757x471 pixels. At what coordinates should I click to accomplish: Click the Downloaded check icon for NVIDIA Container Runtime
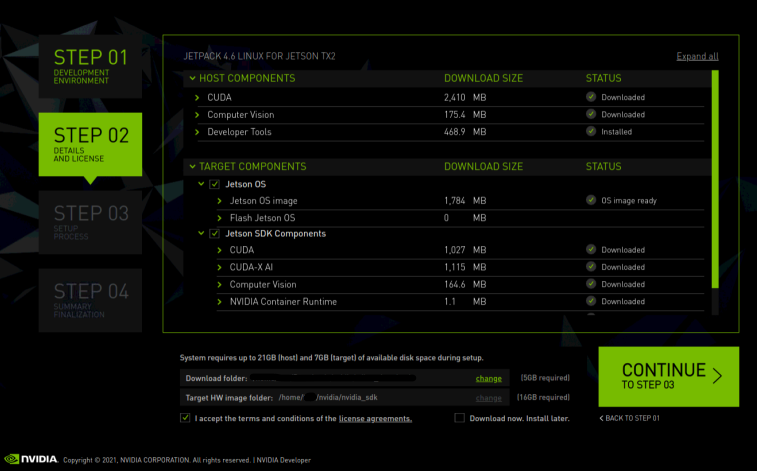coord(591,301)
